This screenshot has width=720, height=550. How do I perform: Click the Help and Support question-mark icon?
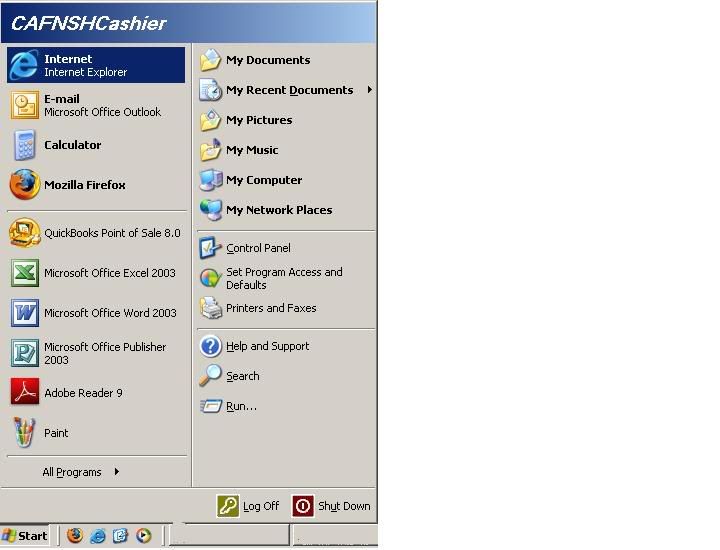[x=211, y=346]
